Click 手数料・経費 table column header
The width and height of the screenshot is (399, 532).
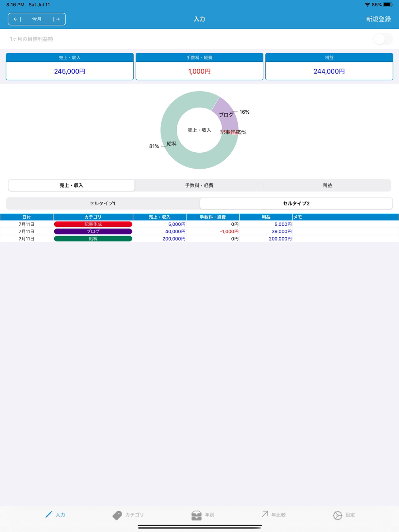pyautogui.click(x=213, y=217)
